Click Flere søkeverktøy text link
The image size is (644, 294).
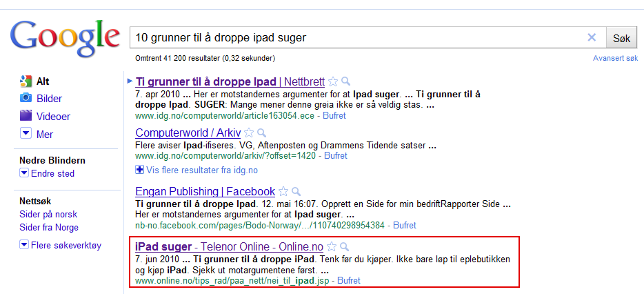tap(66, 246)
